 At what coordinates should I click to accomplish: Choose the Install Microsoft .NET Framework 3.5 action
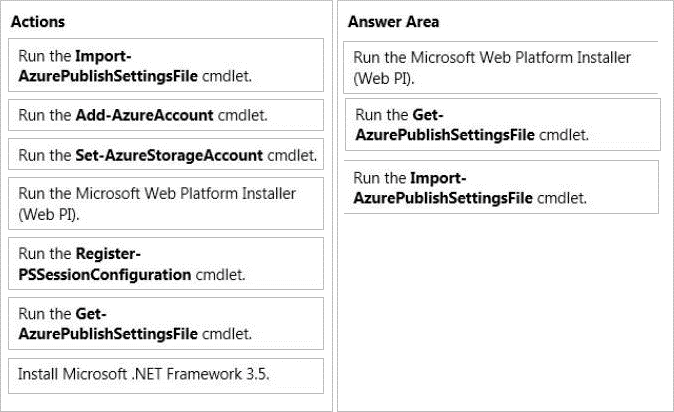(166, 375)
